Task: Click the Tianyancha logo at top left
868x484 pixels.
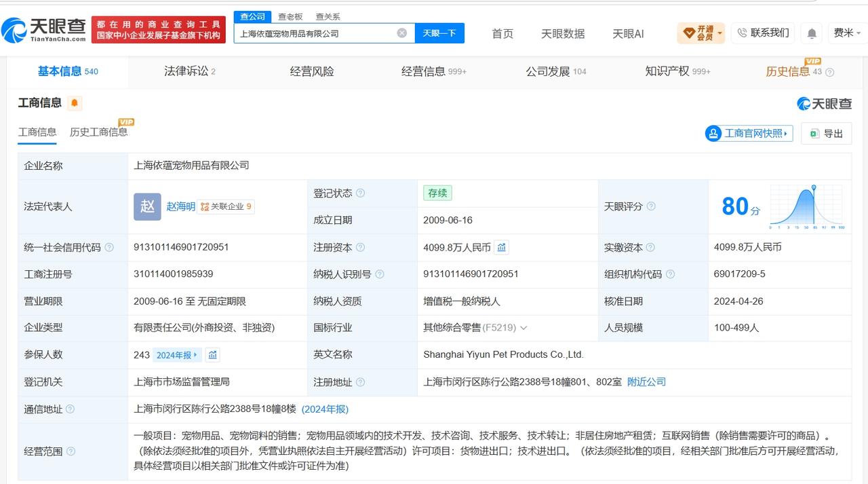Action: (x=44, y=29)
